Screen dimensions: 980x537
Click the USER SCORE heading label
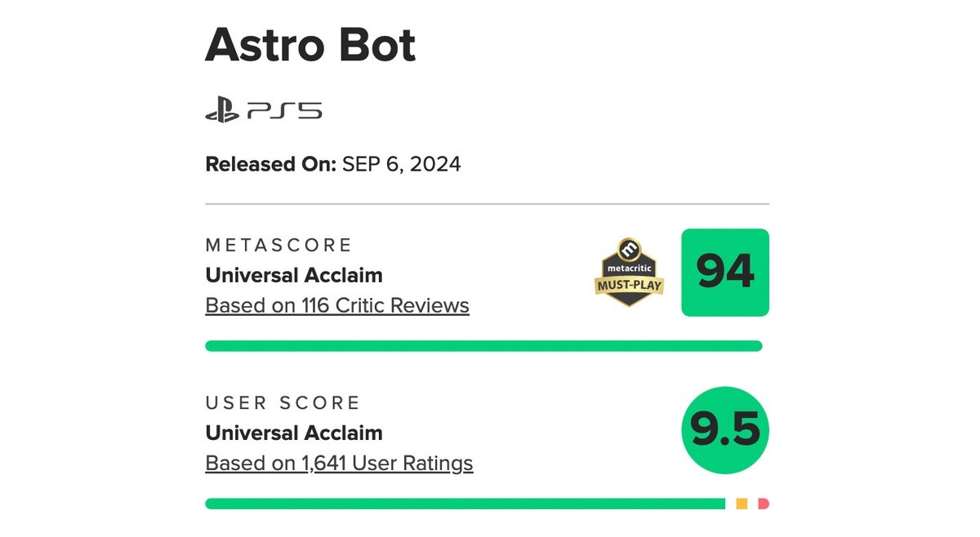point(283,402)
